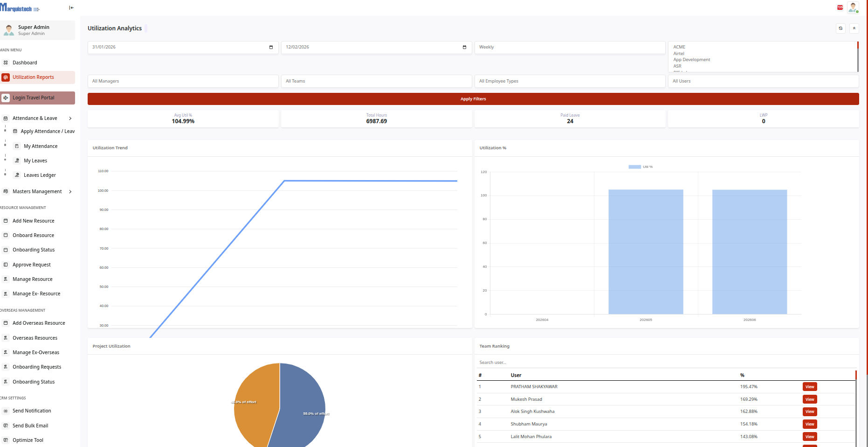Click the red notification badge icon
Viewport: 868px width, 447px height.
[840, 7]
